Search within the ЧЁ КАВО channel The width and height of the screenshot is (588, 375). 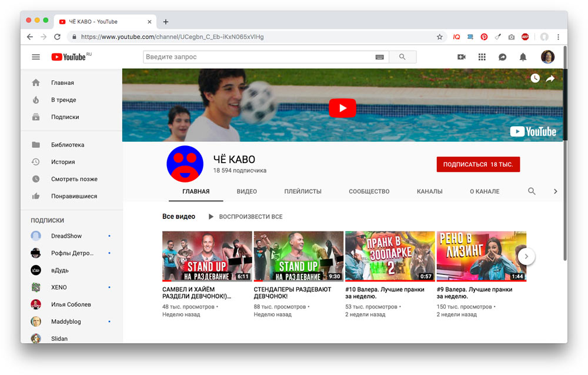pyautogui.click(x=532, y=191)
